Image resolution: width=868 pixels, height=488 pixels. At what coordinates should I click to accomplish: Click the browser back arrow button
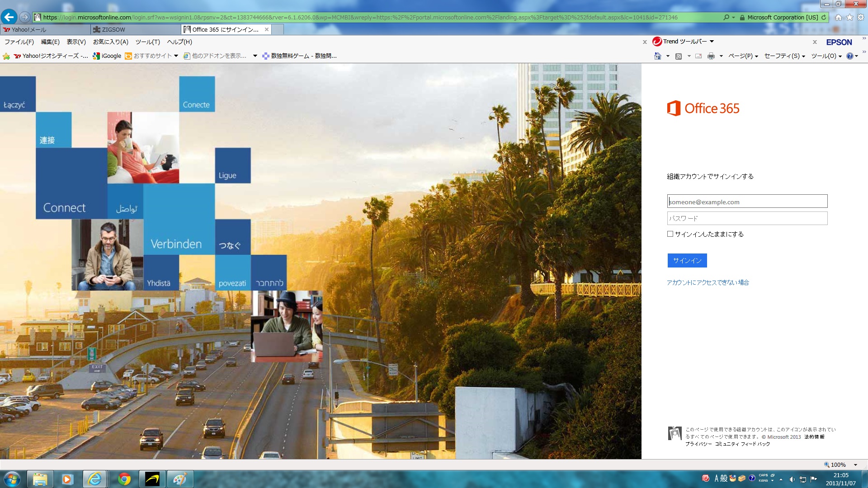tap(9, 17)
